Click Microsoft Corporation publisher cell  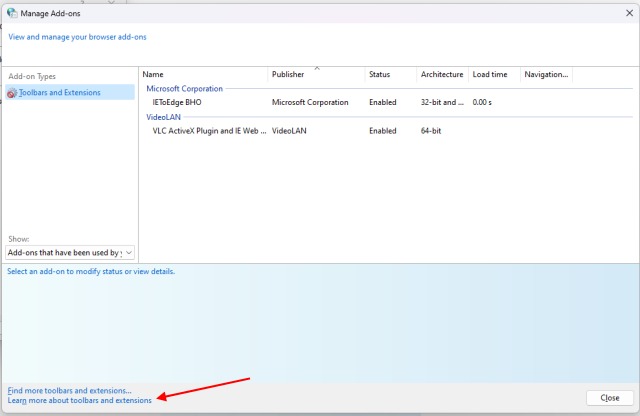(x=310, y=102)
